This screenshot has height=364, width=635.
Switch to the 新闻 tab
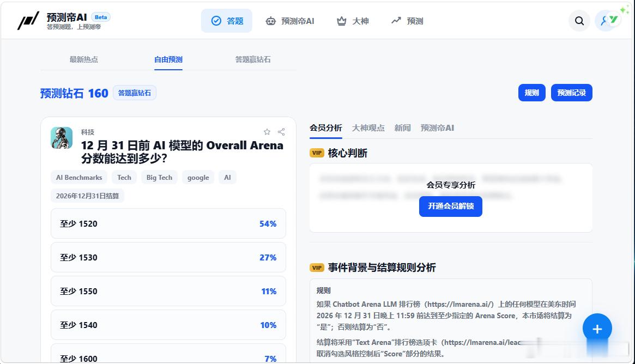coord(403,128)
